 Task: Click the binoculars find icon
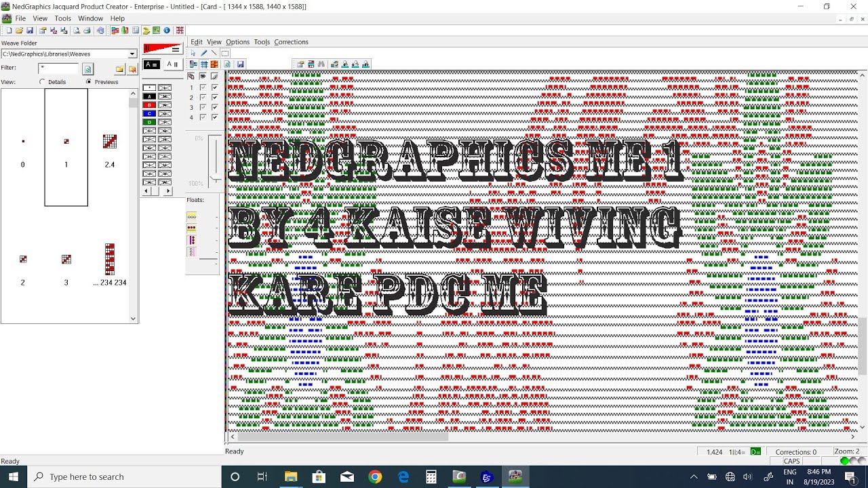point(321,64)
